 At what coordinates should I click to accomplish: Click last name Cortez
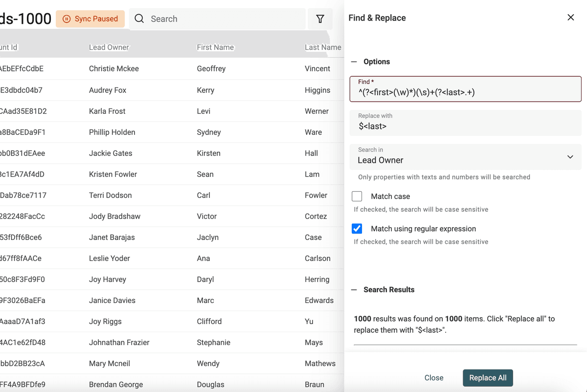pyautogui.click(x=316, y=217)
